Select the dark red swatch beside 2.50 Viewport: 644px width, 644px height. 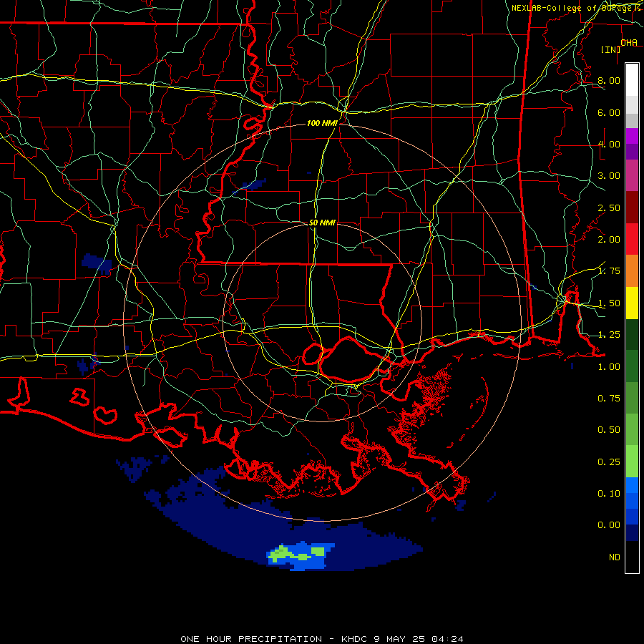point(632,208)
